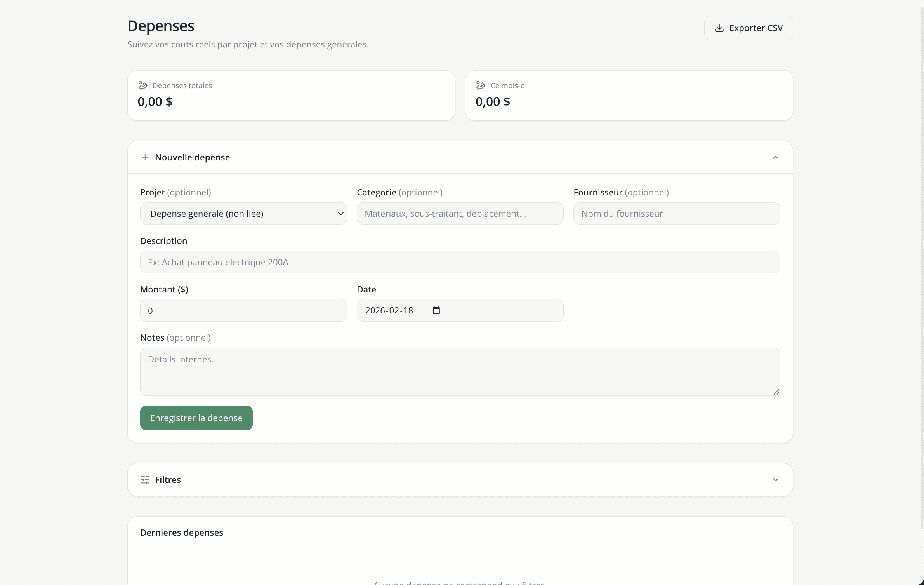Viewport: 924px width, 585px height.
Task: Click the Enregistrer la depense button
Action: tap(196, 418)
